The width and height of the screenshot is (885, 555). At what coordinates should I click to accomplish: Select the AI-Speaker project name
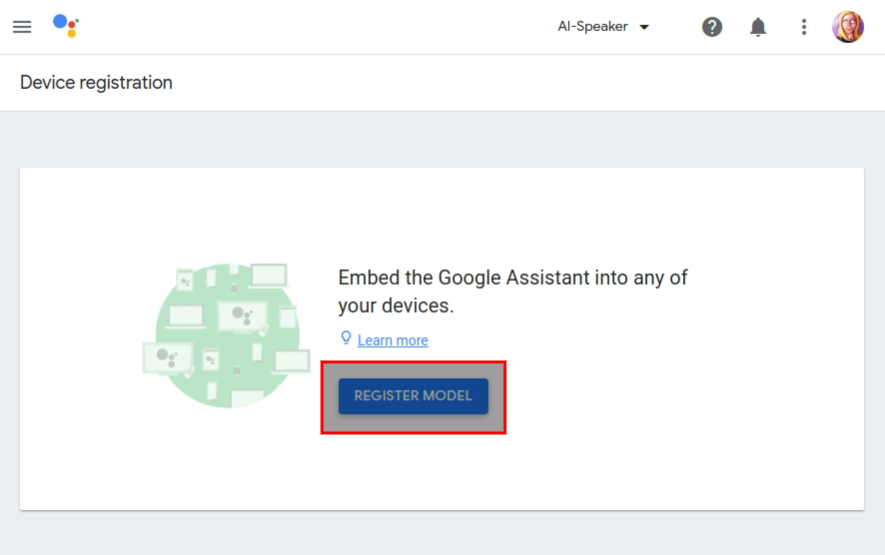coord(593,27)
